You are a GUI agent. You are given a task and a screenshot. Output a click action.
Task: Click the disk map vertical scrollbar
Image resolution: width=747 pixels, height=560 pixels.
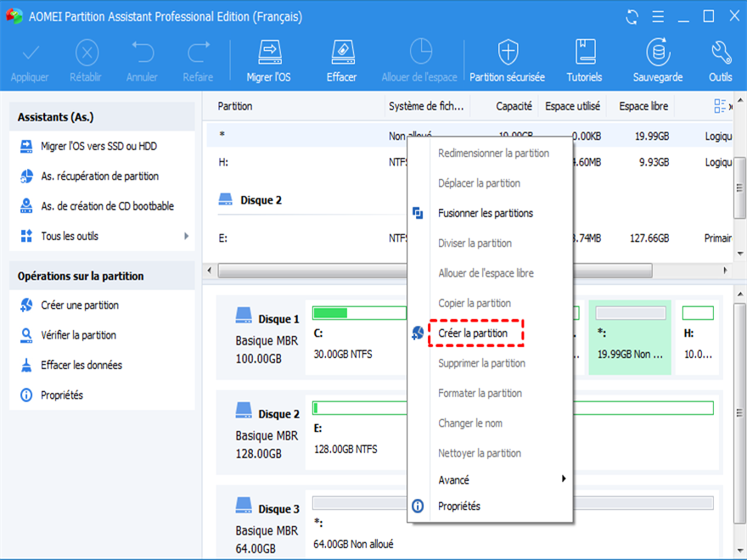click(x=739, y=412)
